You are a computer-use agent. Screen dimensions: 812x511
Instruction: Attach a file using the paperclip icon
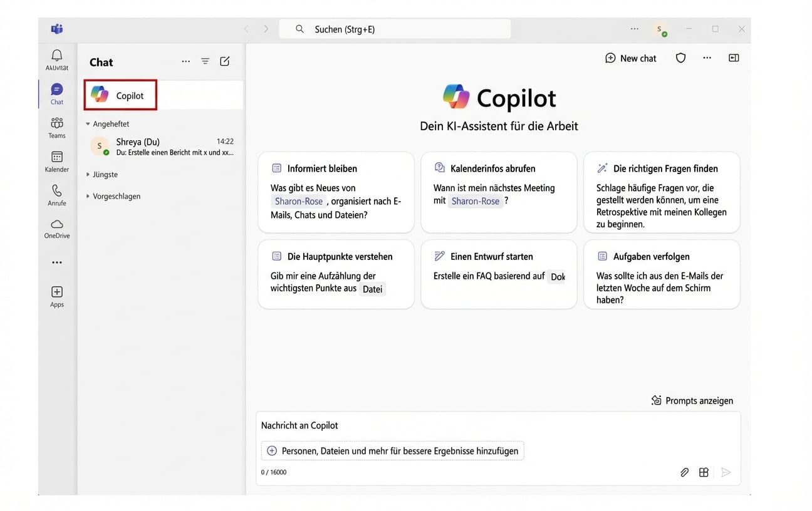pyautogui.click(x=684, y=472)
